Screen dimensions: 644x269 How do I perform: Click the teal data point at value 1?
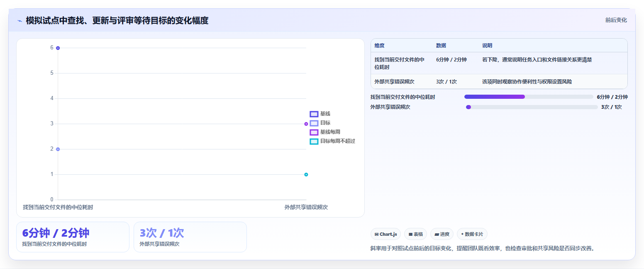(x=306, y=174)
